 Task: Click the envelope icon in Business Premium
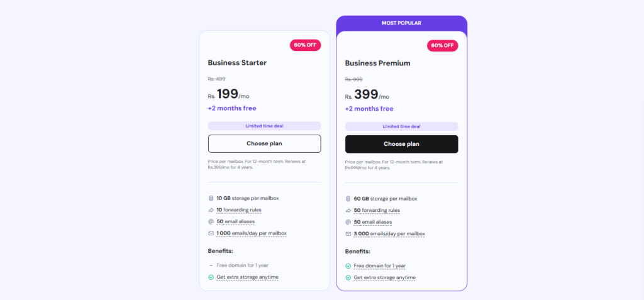tap(348, 234)
